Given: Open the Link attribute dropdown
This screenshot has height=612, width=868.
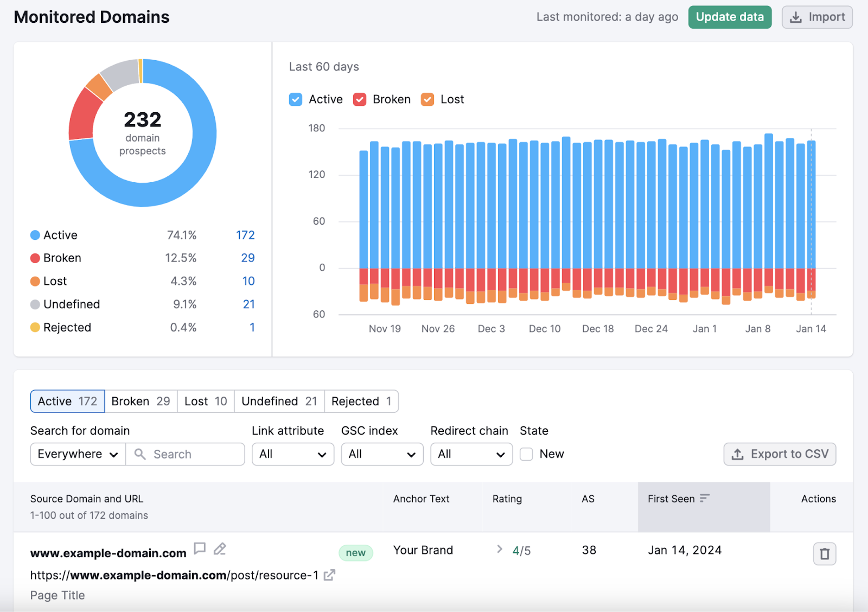Looking at the screenshot, I should click(x=292, y=454).
